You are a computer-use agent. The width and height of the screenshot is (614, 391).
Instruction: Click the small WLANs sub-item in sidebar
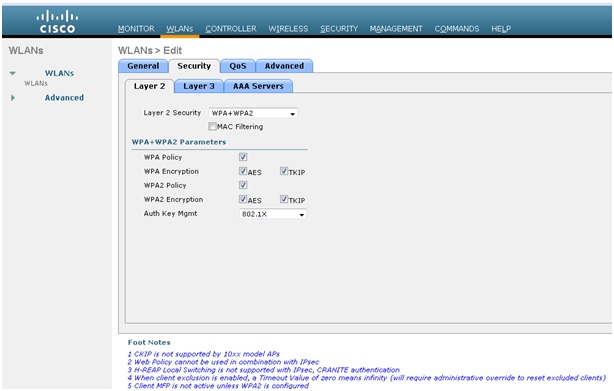36,83
